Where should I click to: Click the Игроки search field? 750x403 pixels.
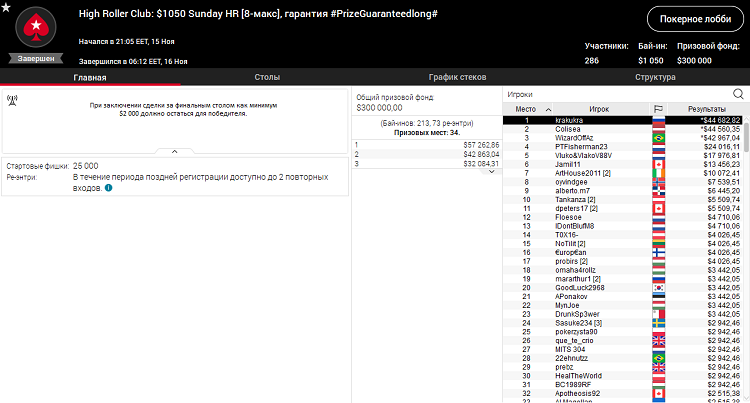click(x=615, y=94)
